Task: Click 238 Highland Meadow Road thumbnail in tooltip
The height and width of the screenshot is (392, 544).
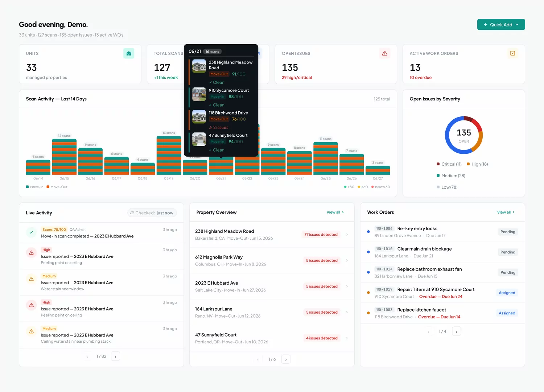Action: [x=199, y=66]
